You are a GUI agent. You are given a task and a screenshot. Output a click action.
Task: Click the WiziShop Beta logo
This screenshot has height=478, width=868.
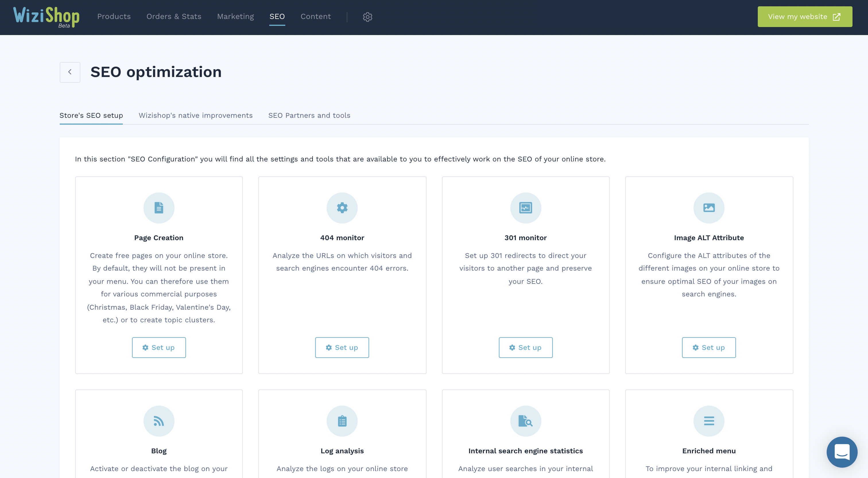tap(46, 17)
